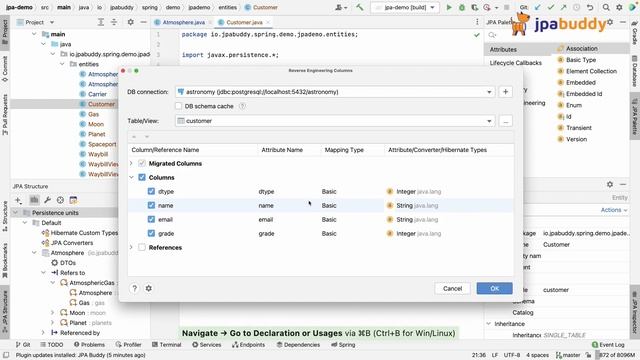Open Event Log in status bar
The width and height of the screenshot is (640, 360).
tap(608, 344)
